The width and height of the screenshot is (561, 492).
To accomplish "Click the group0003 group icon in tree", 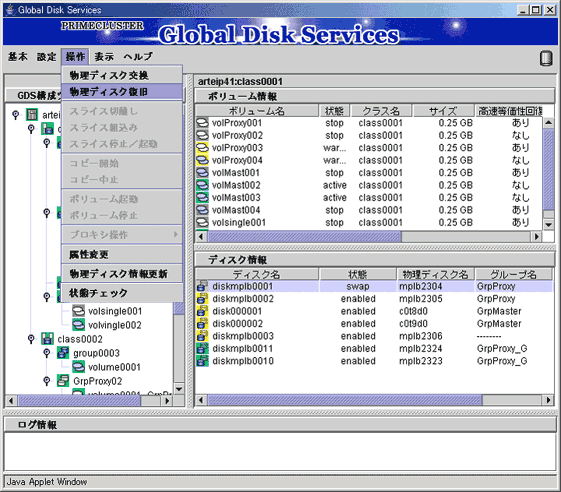I will 63,353.
